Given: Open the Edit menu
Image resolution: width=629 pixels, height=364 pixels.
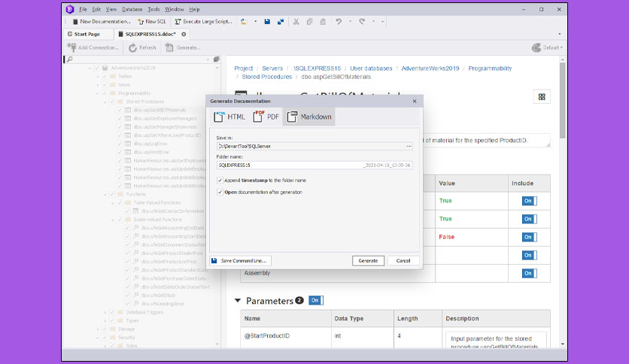Looking at the screenshot, I should point(96,9).
